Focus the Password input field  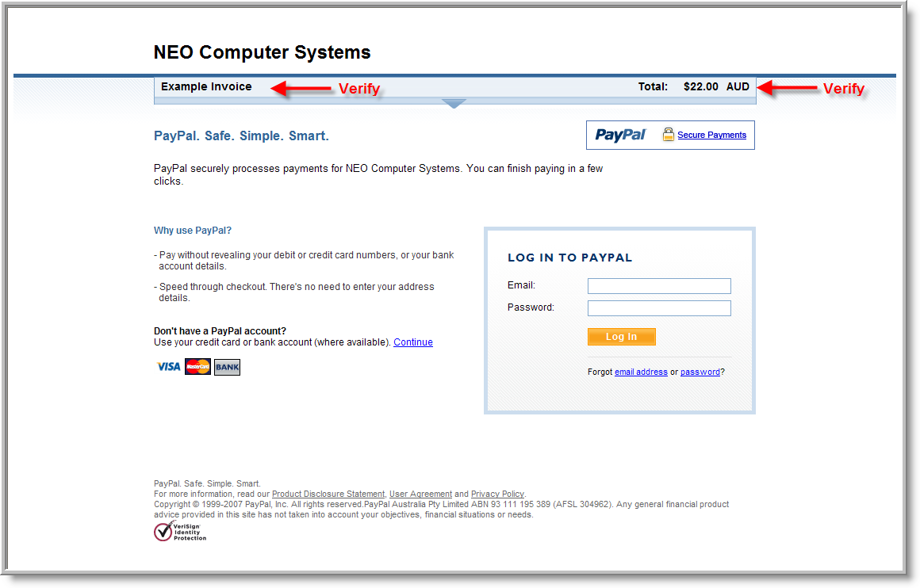click(x=658, y=308)
